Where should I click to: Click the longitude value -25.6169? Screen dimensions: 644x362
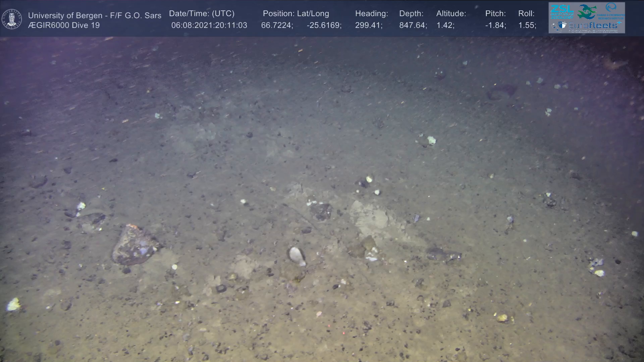(324, 25)
